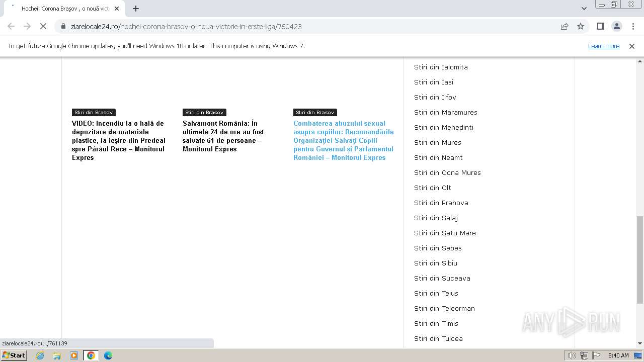Viewport: 644px width, 362px height.
Task: Open Stiri din Timis
Action: click(x=436, y=323)
